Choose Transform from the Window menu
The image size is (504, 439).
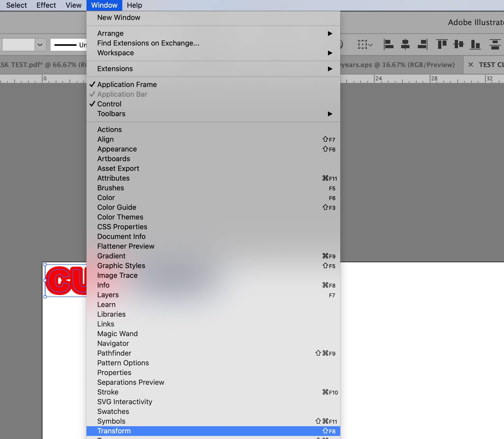pos(114,431)
